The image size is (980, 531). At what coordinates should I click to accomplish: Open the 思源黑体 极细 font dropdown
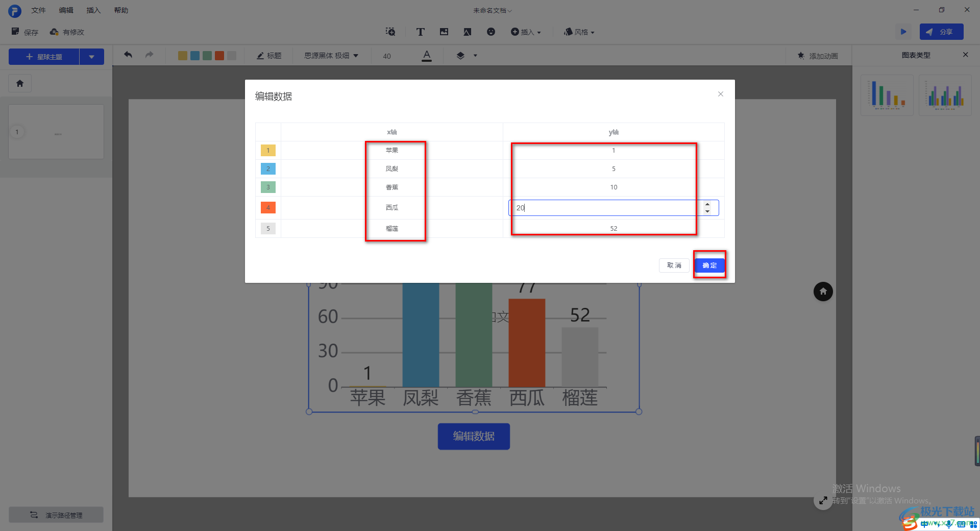[x=331, y=55]
